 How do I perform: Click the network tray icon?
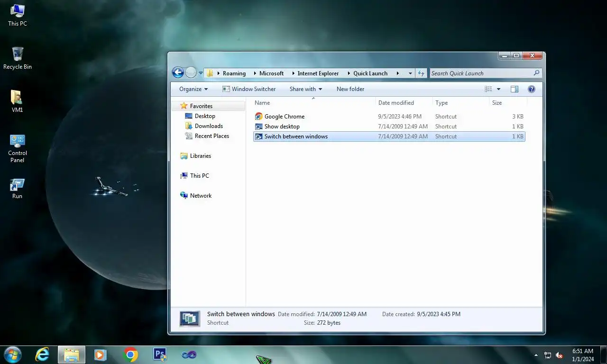pyautogui.click(x=548, y=355)
